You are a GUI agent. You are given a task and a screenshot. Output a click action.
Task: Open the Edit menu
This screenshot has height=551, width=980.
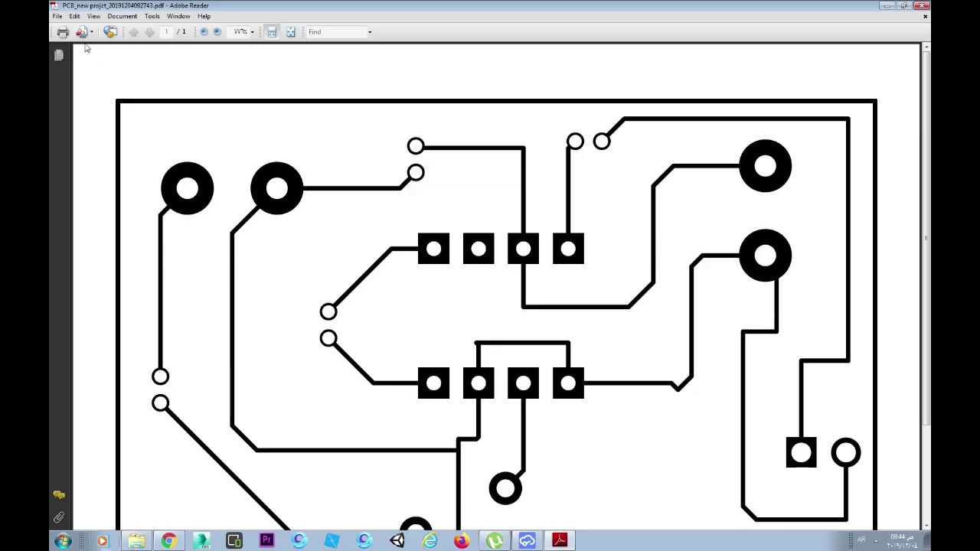pos(74,16)
